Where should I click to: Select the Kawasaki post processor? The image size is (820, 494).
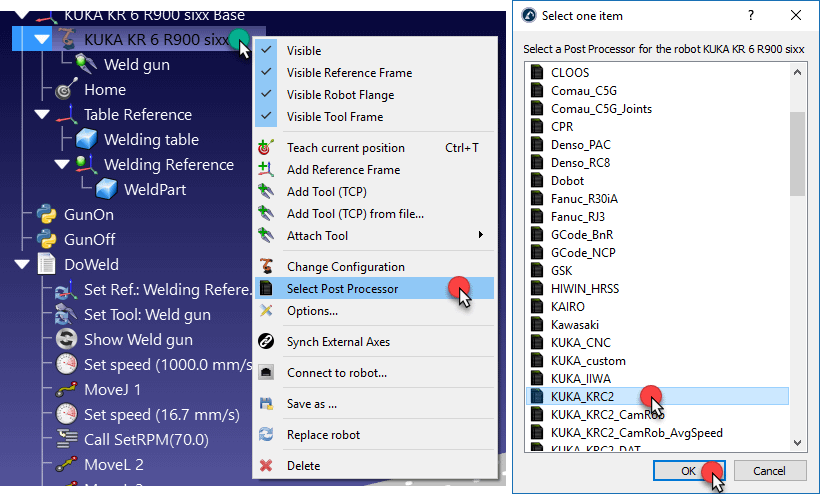[x=575, y=325]
